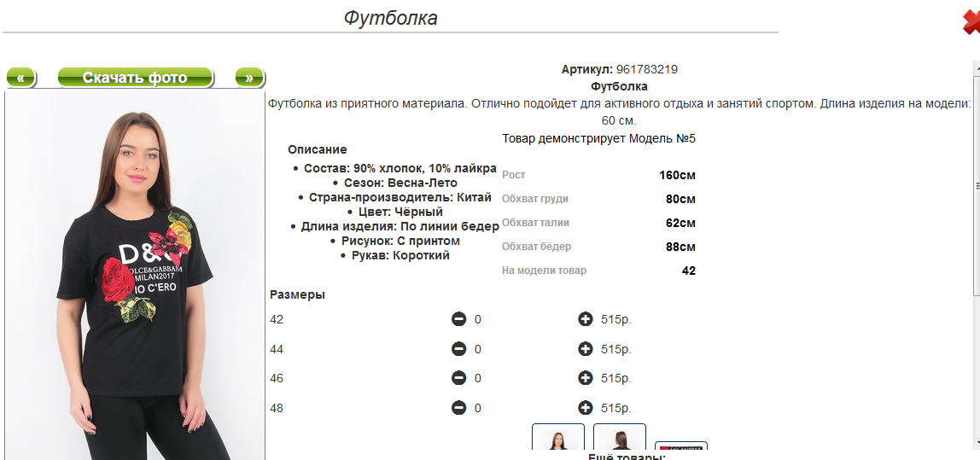Increase quantity for size 48
980x460 pixels.
point(585,408)
